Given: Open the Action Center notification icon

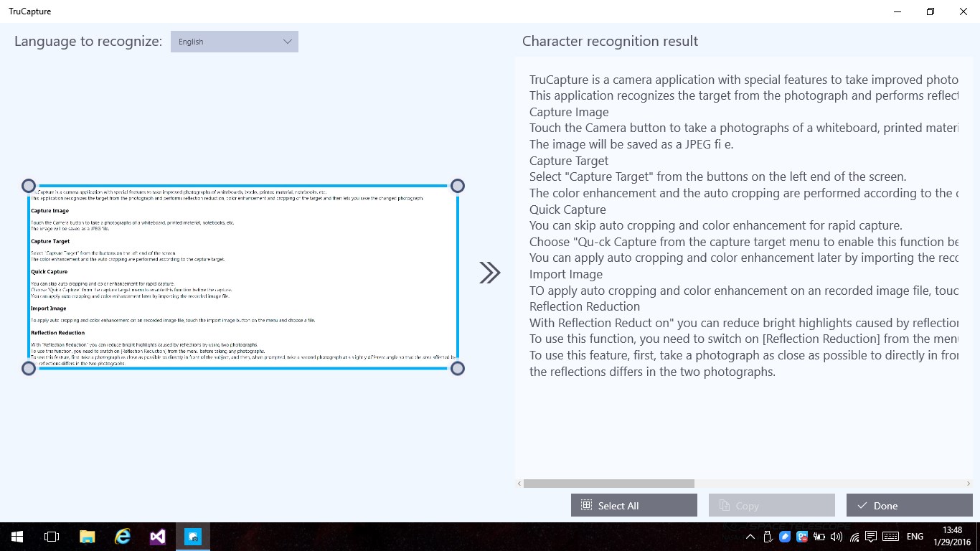Looking at the screenshot, I should click(871, 537).
